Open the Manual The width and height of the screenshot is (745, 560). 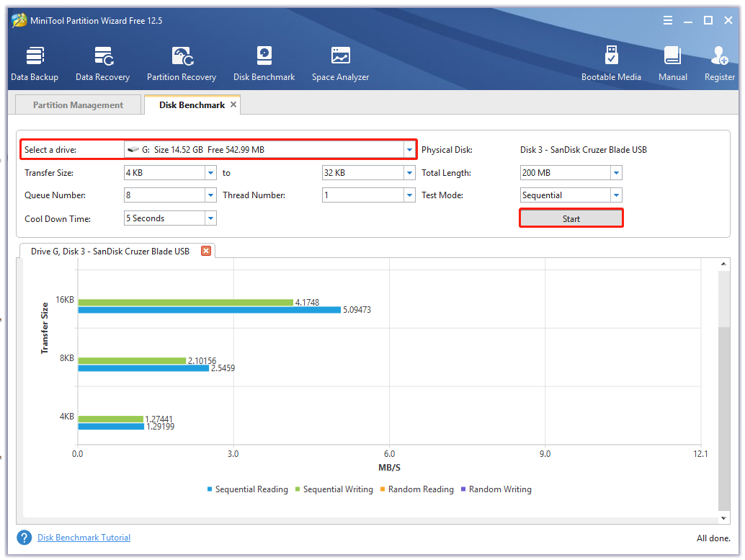673,63
